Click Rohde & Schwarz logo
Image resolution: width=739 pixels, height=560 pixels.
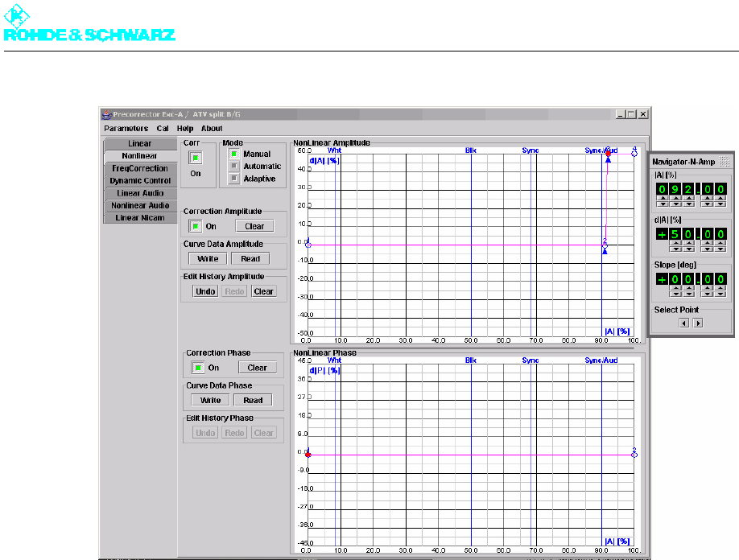[89, 23]
